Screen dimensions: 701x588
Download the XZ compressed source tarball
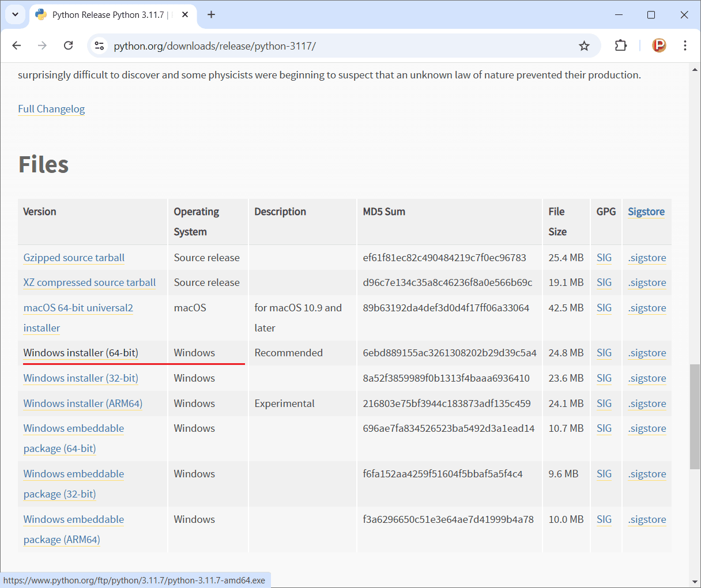(x=89, y=282)
